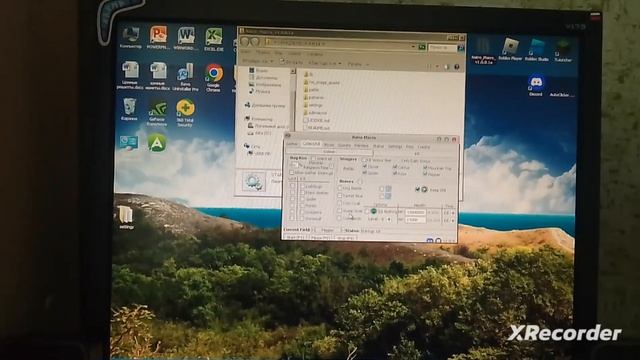
Task: Switch to the Planters tab
Action: pyautogui.click(x=361, y=146)
